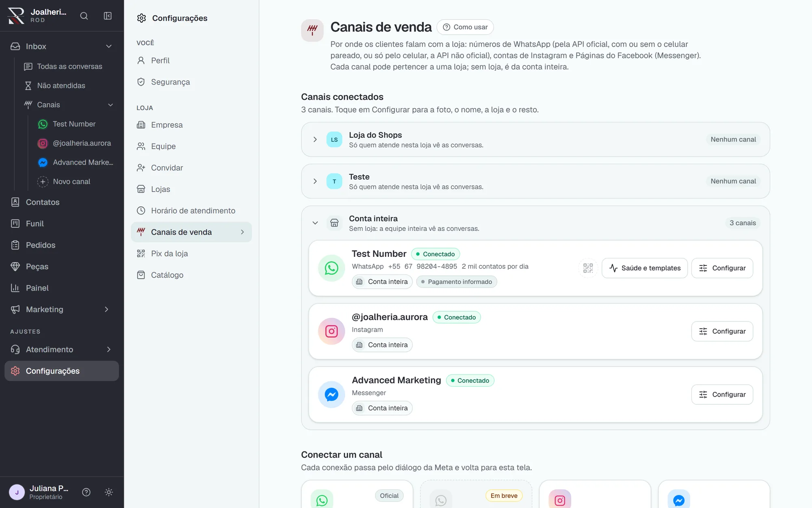Expand the Marketing menu arrow
Viewport: 812px width, 508px height.
(x=107, y=309)
